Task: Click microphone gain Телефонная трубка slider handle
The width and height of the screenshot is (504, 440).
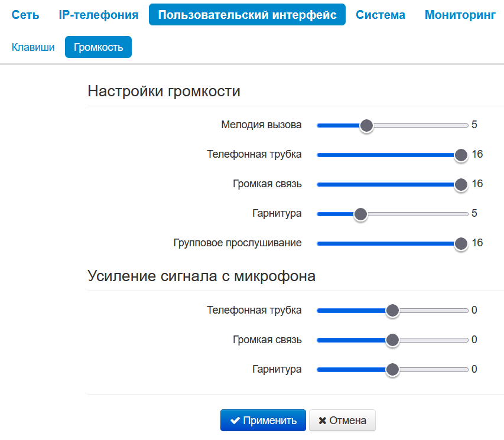Action: tap(392, 311)
